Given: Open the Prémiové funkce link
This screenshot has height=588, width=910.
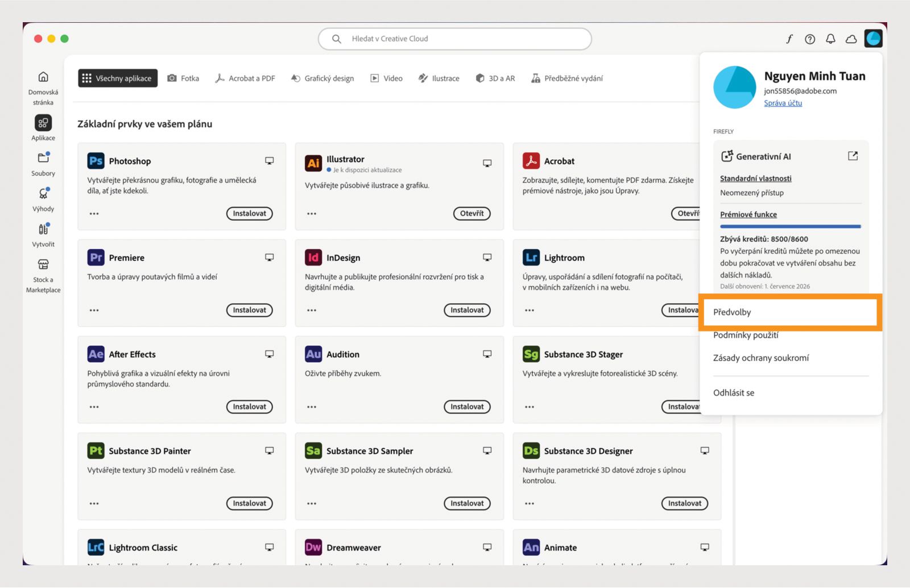Looking at the screenshot, I should 748,214.
